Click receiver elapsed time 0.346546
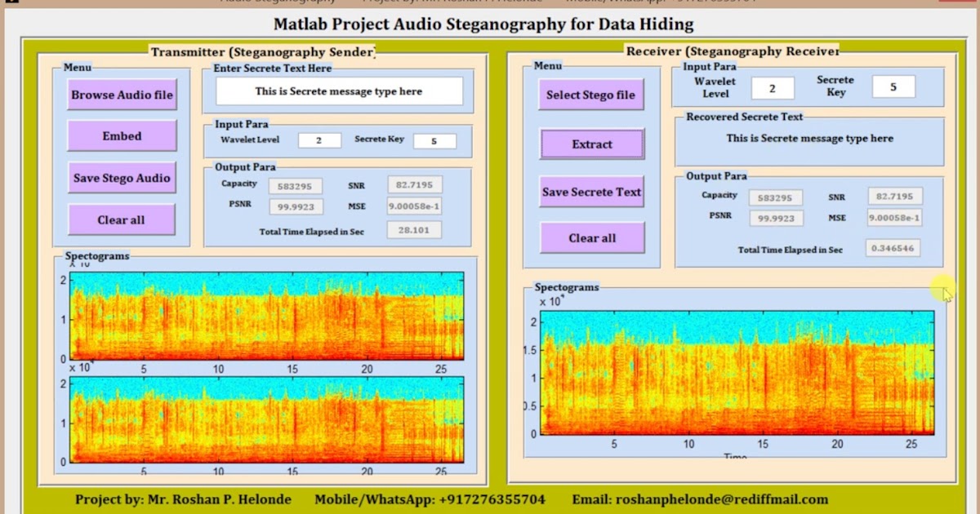 893,247
